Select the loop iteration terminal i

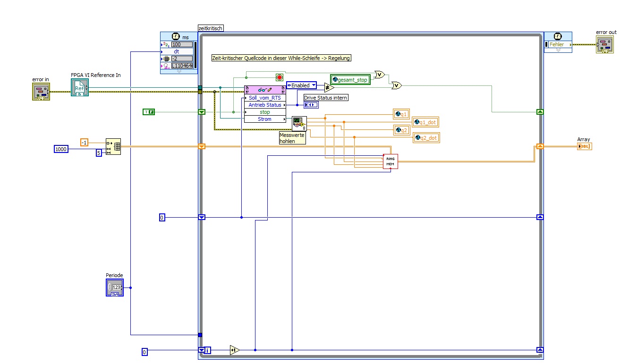pyautogui.click(x=208, y=350)
